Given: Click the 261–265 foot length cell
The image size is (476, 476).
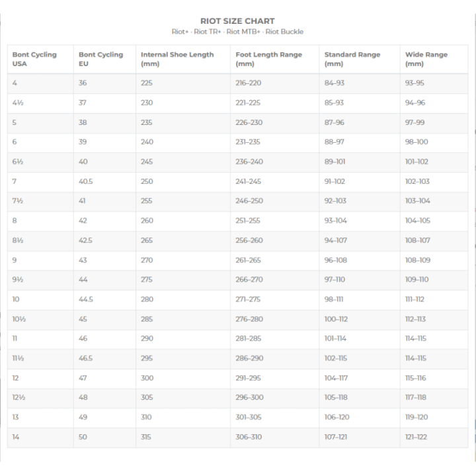Looking at the screenshot, I should pos(275,260).
